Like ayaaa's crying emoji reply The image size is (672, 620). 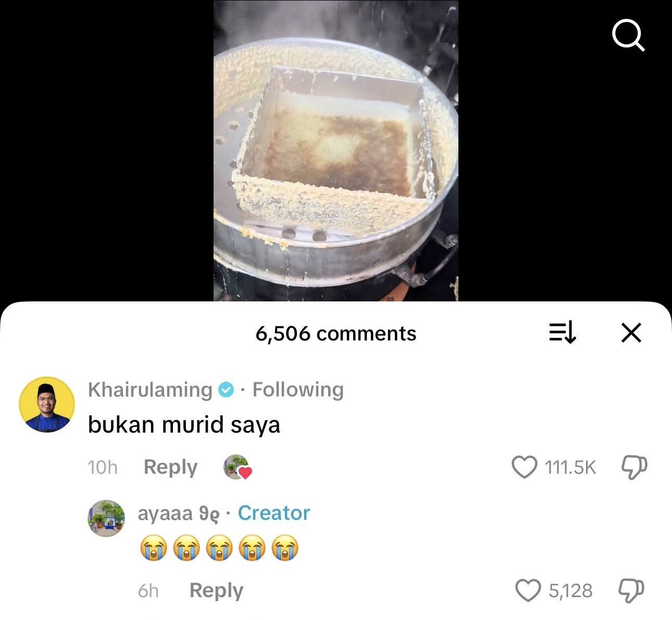[528, 591]
